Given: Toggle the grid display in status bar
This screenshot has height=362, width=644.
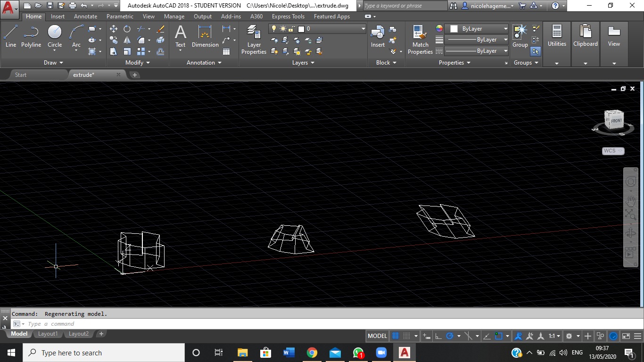Looking at the screenshot, I should 395,336.
